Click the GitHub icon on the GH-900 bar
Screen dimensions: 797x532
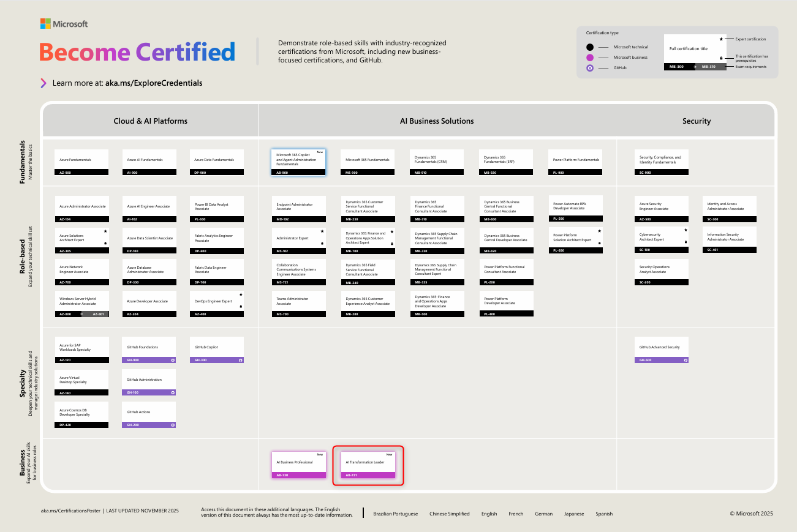pos(173,360)
